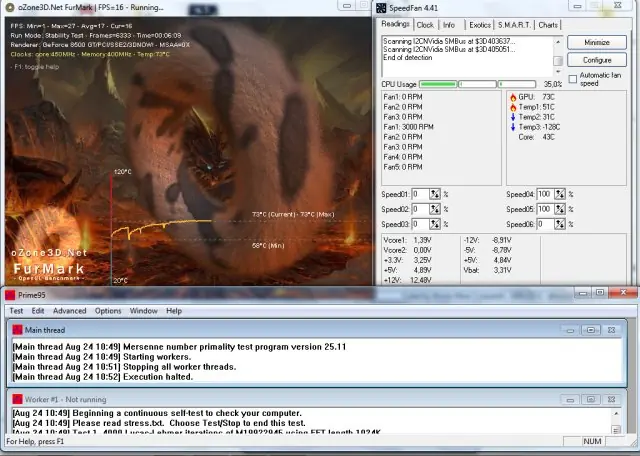Click the SpeedFan log scrollbar up arrow
The width and height of the screenshot is (640, 456).
(x=558, y=41)
